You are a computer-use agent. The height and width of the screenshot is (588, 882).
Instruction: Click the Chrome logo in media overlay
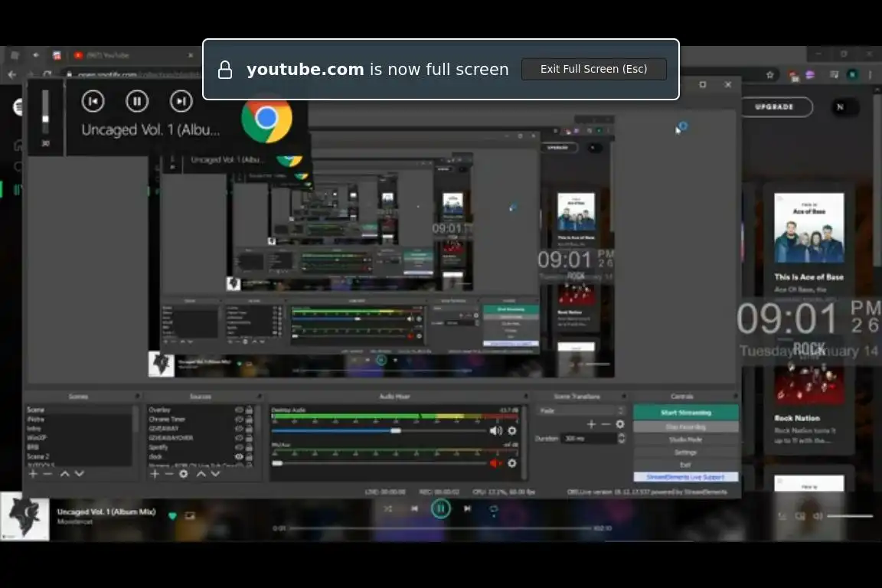266,119
